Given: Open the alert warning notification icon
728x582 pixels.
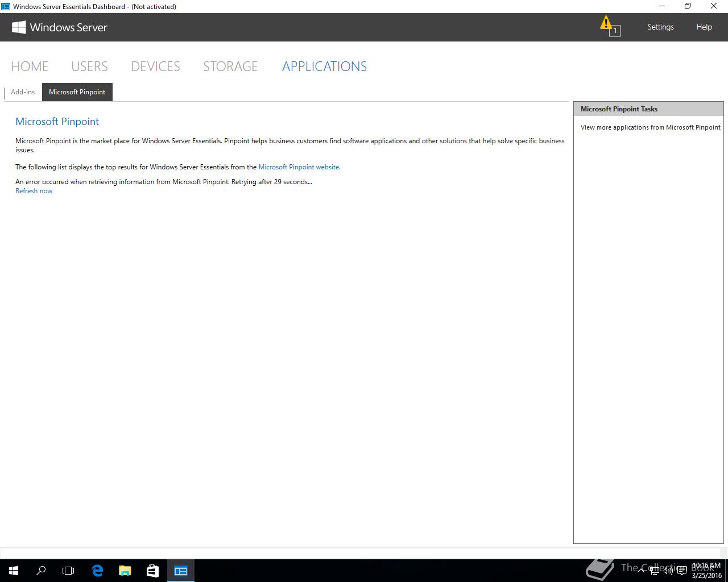Looking at the screenshot, I should (610, 26).
